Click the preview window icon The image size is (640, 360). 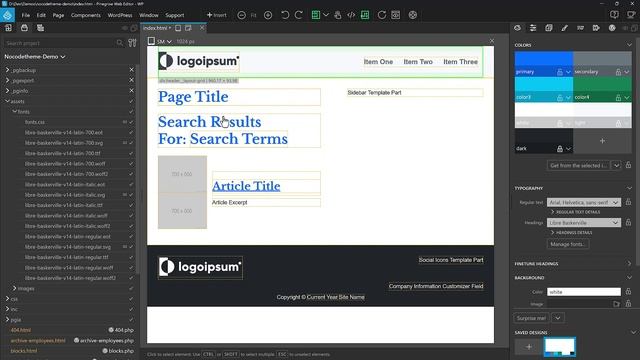396,15
